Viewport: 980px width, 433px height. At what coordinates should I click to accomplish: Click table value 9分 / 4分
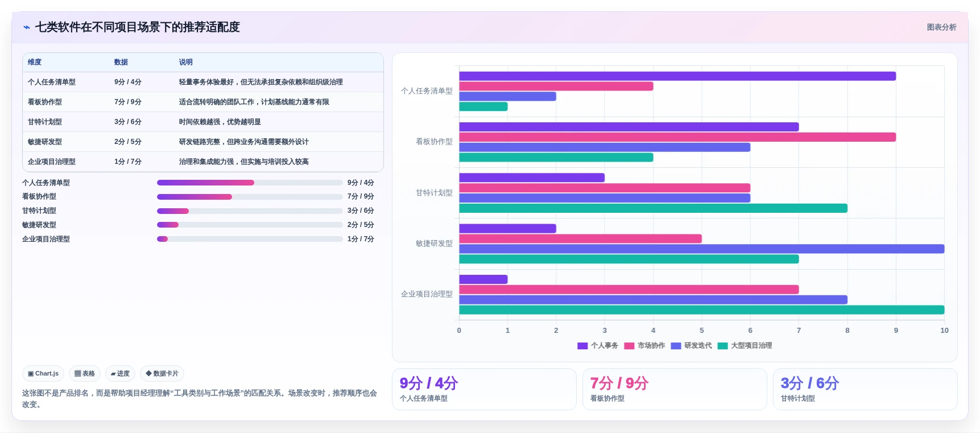128,83
